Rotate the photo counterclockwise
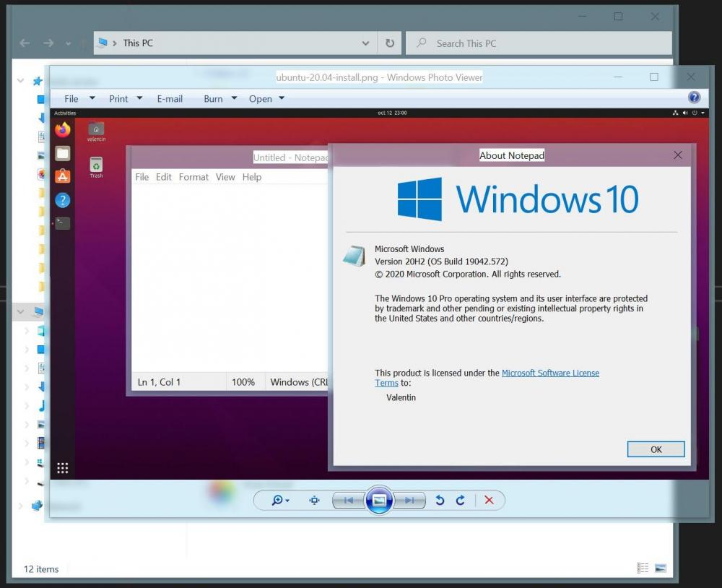The width and height of the screenshot is (722, 588). pyautogui.click(x=440, y=500)
